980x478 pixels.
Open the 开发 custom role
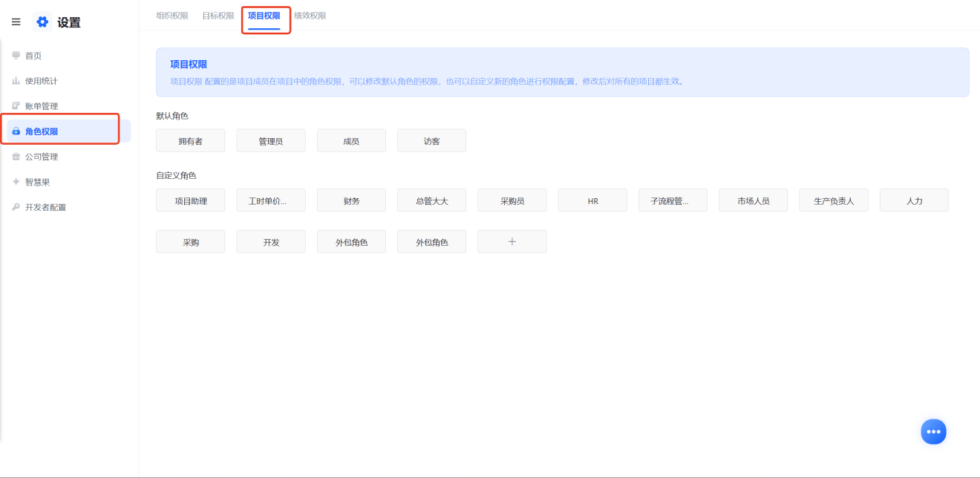[271, 242]
